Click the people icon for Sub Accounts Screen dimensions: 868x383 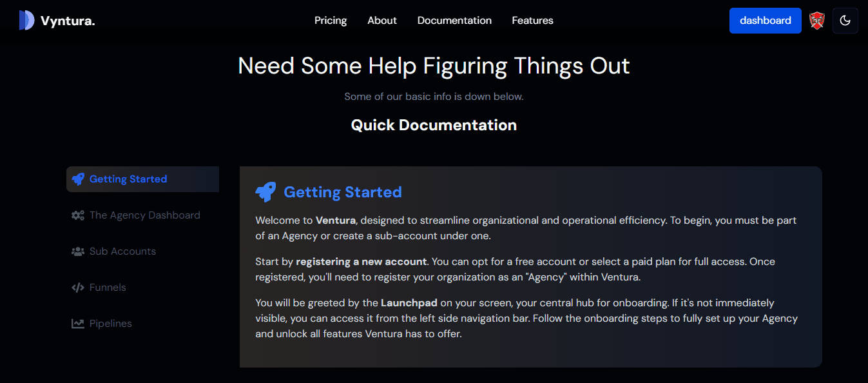point(78,251)
